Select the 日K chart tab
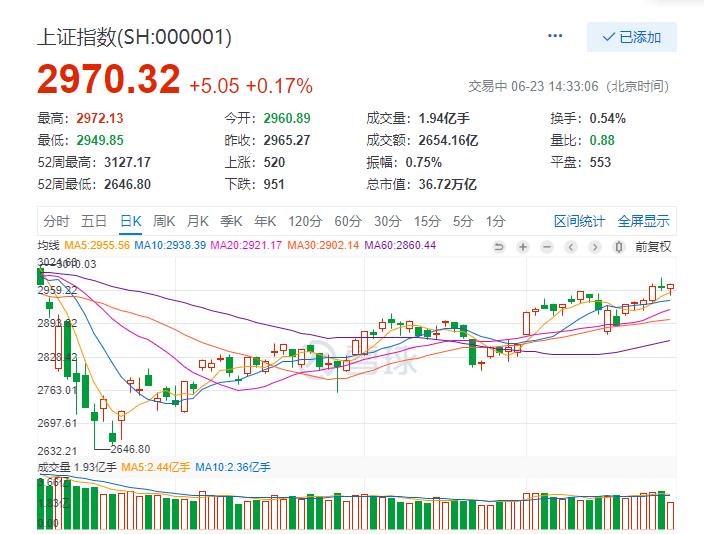Image resolution: width=704 pixels, height=534 pixels. coord(131,221)
